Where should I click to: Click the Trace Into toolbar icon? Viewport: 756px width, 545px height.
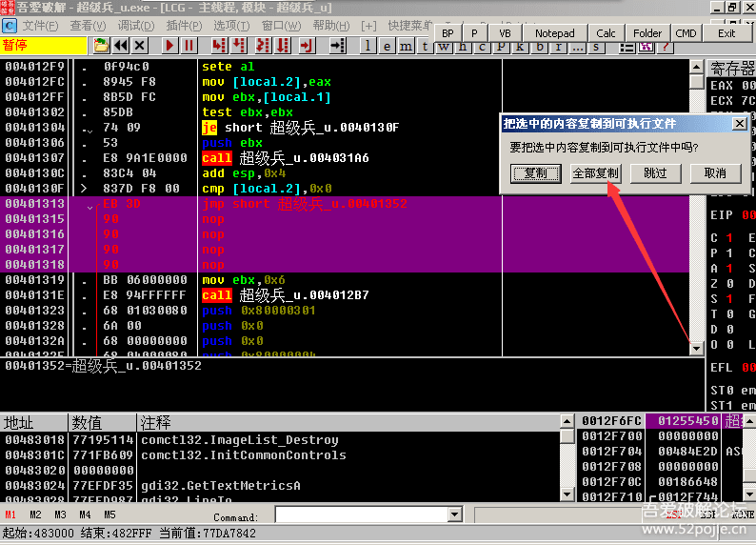click(263, 46)
